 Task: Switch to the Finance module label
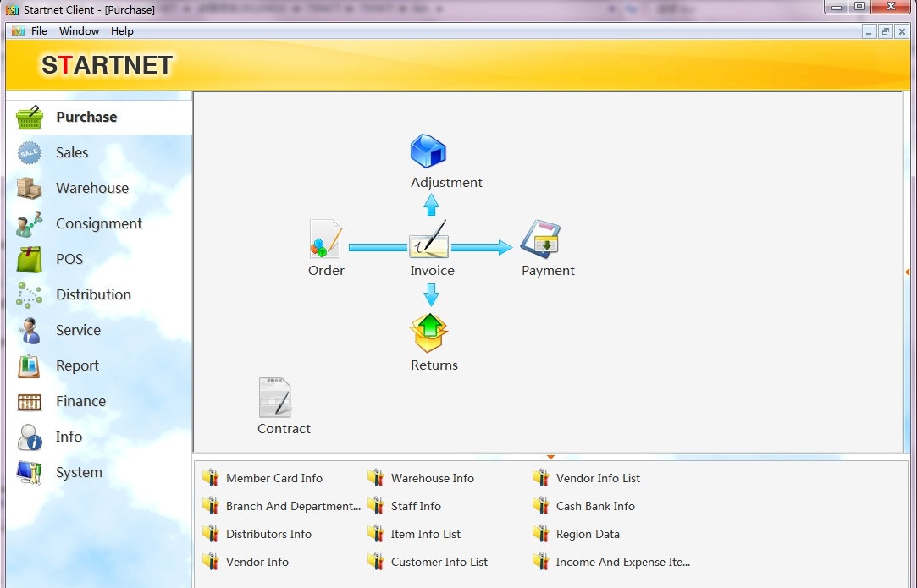coord(80,402)
